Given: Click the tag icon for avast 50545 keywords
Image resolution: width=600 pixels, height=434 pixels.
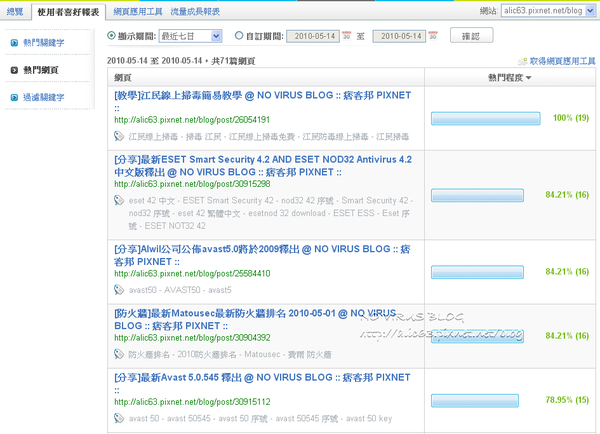Looking at the screenshot, I should [x=119, y=418].
